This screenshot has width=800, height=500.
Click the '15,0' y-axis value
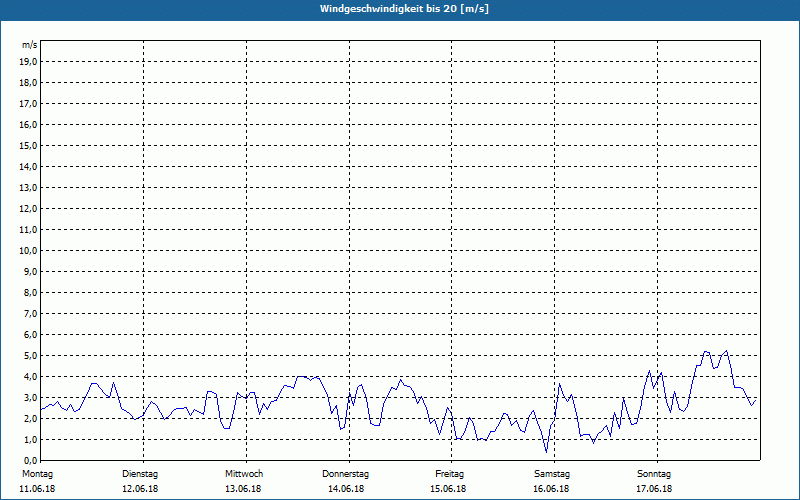point(28,145)
